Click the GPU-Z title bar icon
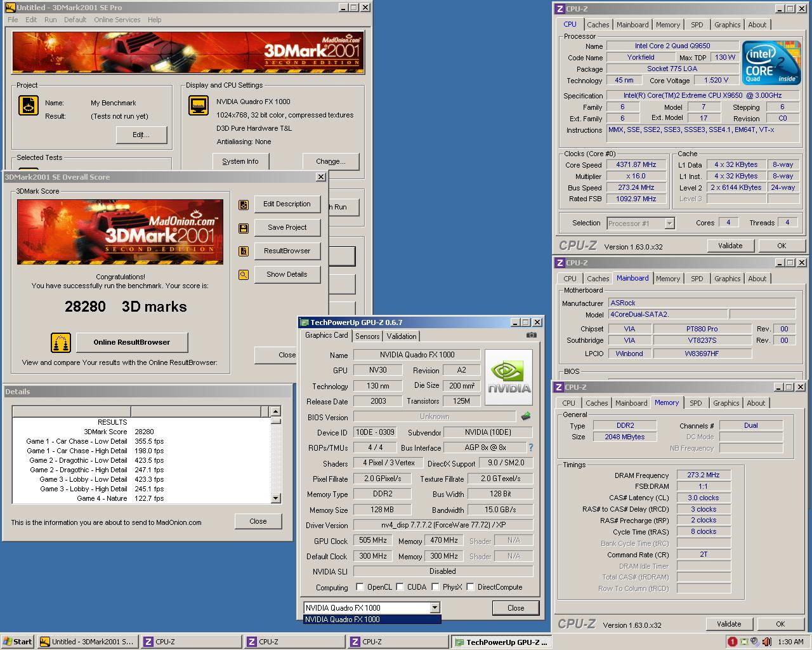The height and width of the screenshot is (650, 812). pos(304,322)
